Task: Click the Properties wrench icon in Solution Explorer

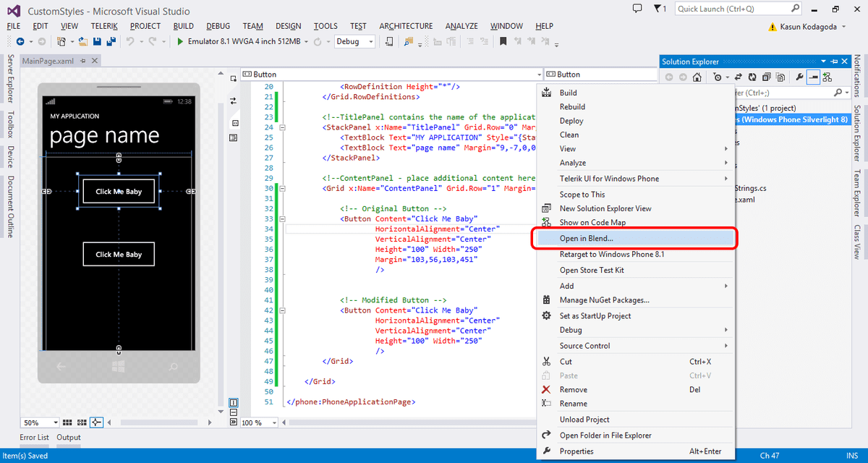Action: pyautogui.click(x=800, y=77)
